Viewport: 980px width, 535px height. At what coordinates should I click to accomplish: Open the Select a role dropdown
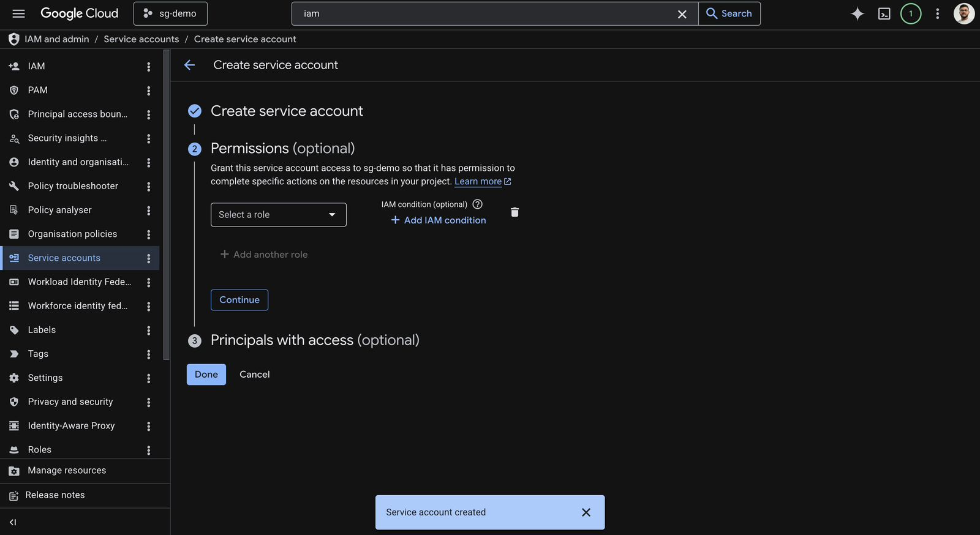point(279,215)
